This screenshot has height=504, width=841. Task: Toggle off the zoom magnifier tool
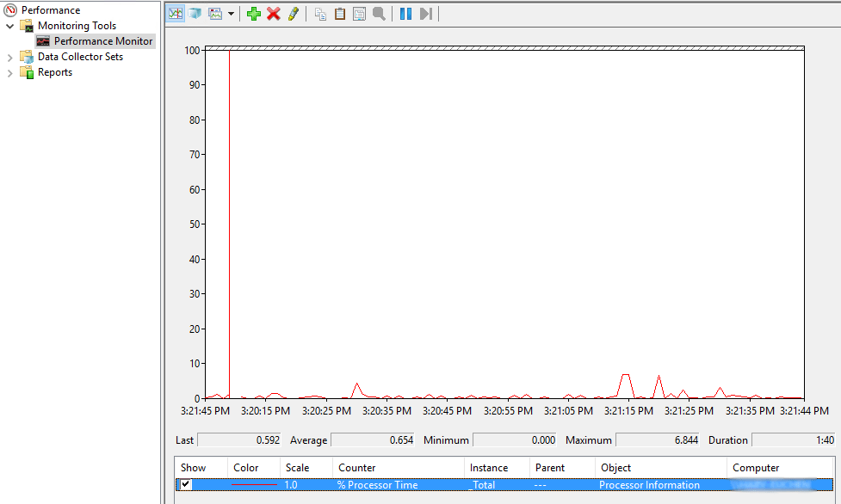tap(378, 13)
